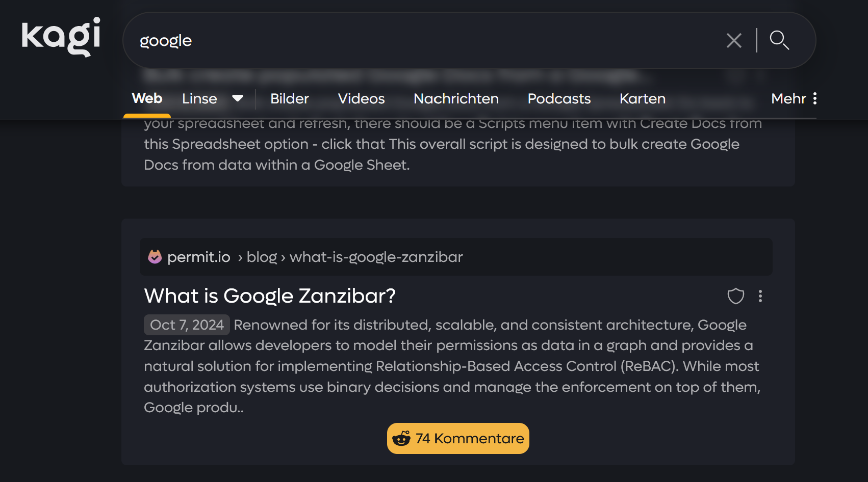The height and width of the screenshot is (482, 868).
Task: Switch to the Podcasts tab
Action: click(x=559, y=98)
